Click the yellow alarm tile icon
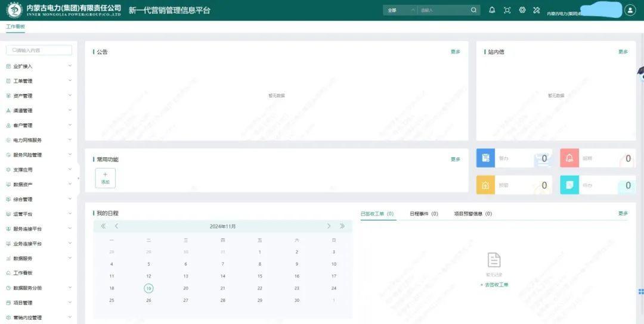 [x=486, y=185]
